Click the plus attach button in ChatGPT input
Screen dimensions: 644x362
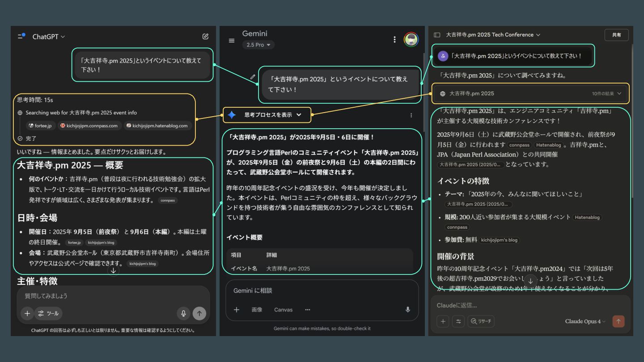[x=27, y=313]
